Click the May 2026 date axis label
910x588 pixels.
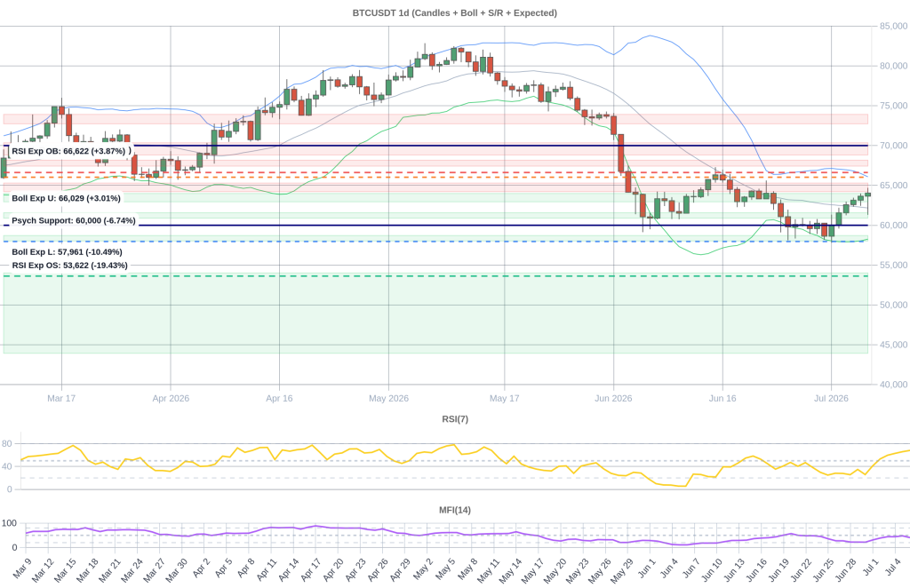click(x=389, y=399)
